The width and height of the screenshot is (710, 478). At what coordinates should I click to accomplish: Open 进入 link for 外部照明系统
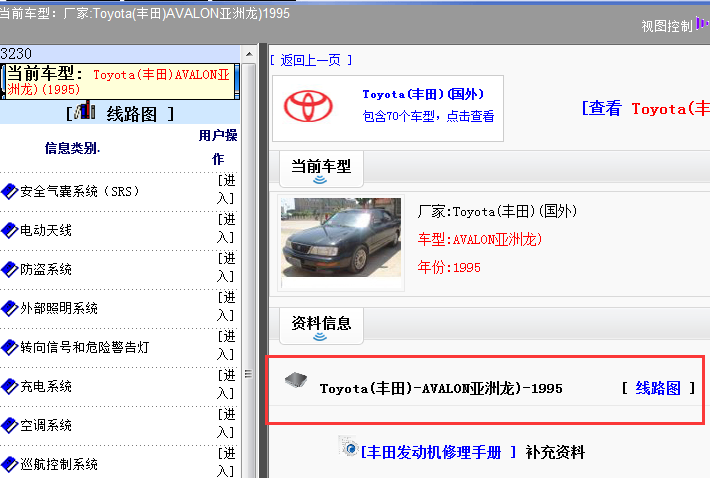pos(226,306)
